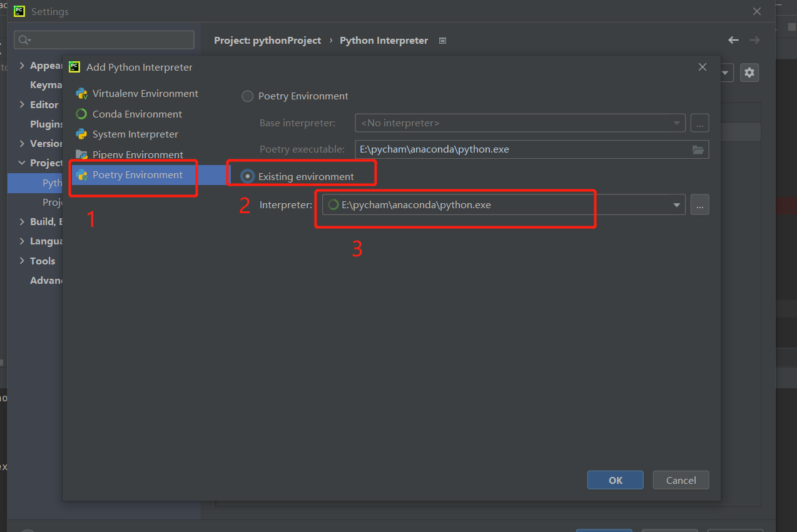Open the Base interpreter dropdown

520,123
